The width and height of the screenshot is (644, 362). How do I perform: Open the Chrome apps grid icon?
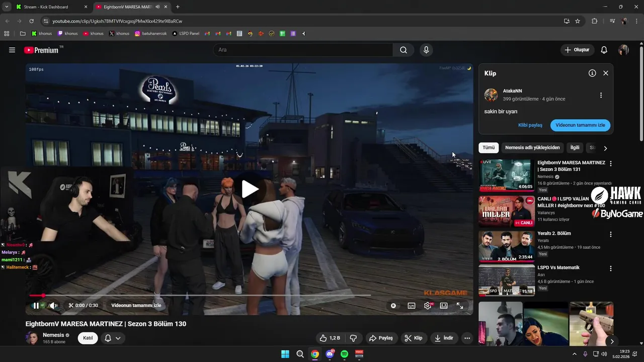(x=7, y=34)
